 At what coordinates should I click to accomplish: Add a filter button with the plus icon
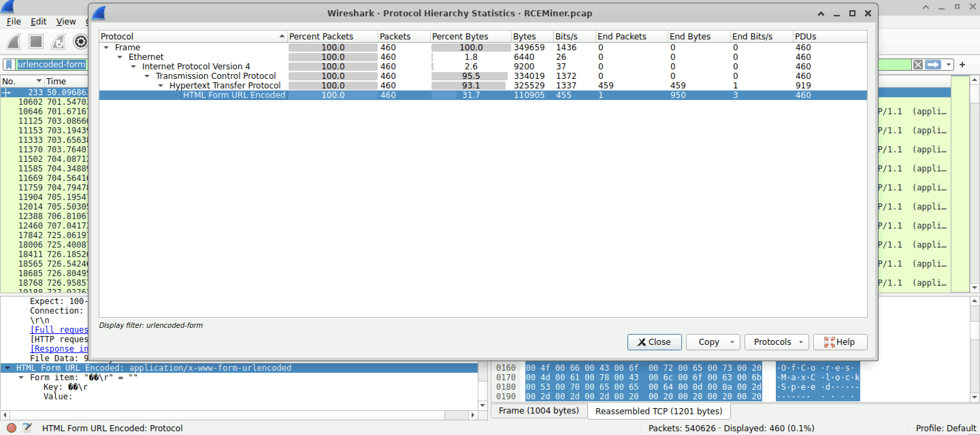pos(962,65)
